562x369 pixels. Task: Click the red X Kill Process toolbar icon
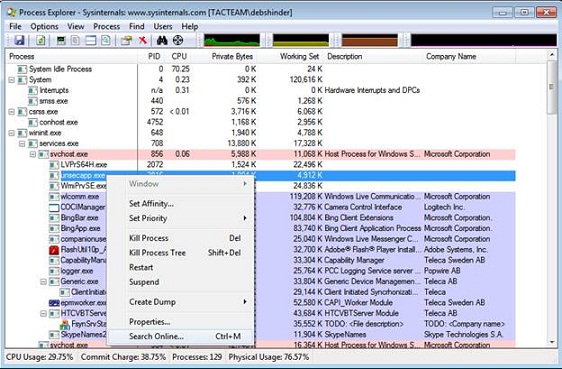click(143, 40)
